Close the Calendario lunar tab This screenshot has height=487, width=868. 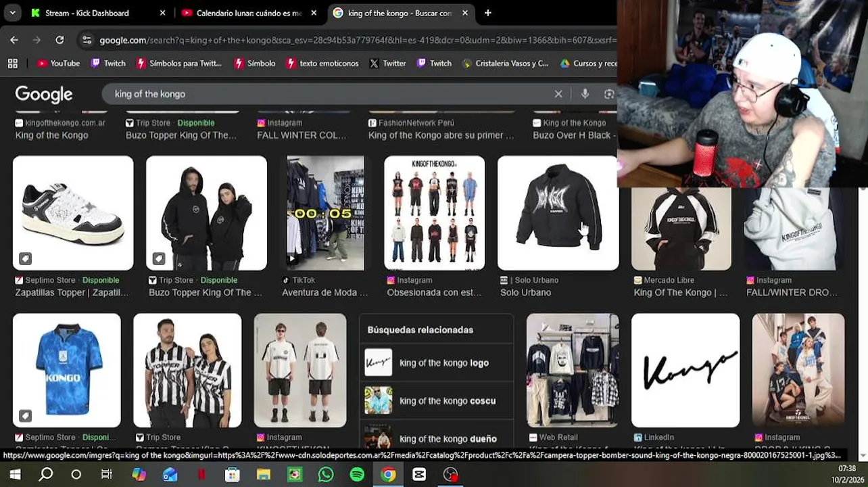point(314,13)
